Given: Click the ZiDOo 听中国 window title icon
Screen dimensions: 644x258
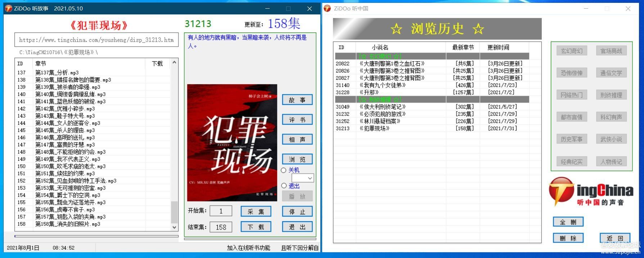Looking at the screenshot, I should pyautogui.click(x=327, y=8).
